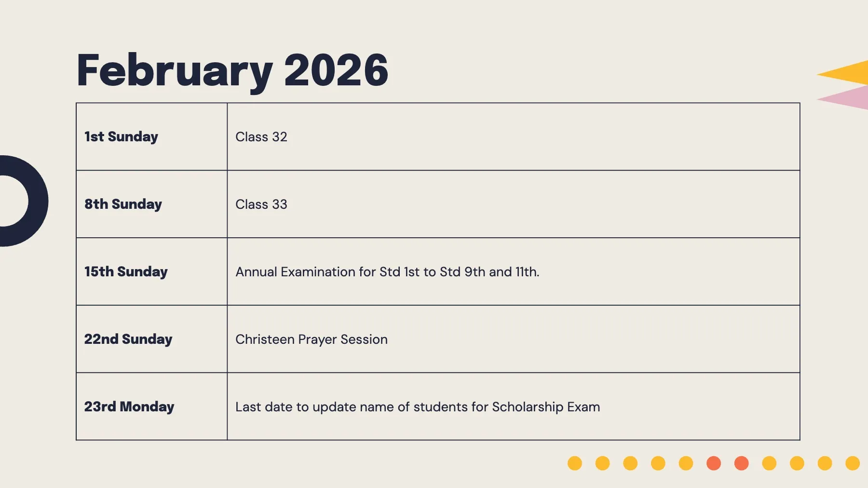The height and width of the screenshot is (488, 868).
Task: Click the February 2026 title
Action: [x=232, y=71]
